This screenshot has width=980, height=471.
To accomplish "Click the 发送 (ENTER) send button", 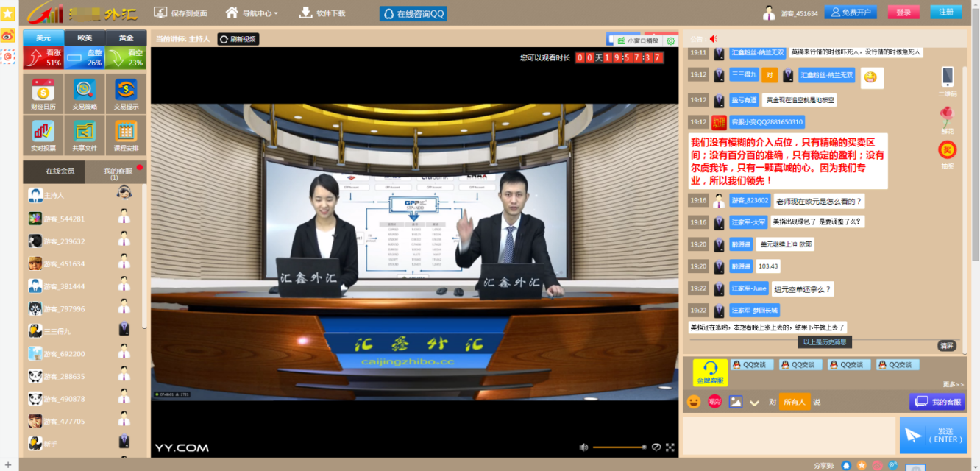I will pos(933,435).
